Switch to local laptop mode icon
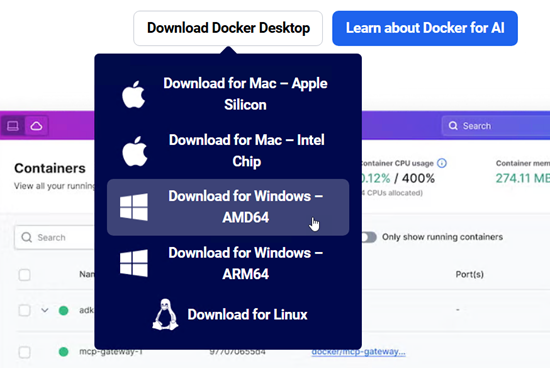550x368 pixels. coord(13,126)
